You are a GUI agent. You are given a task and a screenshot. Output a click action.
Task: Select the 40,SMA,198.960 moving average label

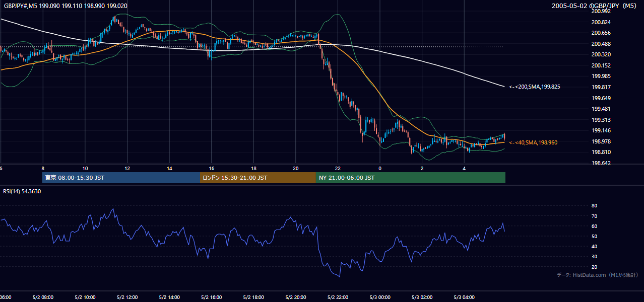coord(533,143)
